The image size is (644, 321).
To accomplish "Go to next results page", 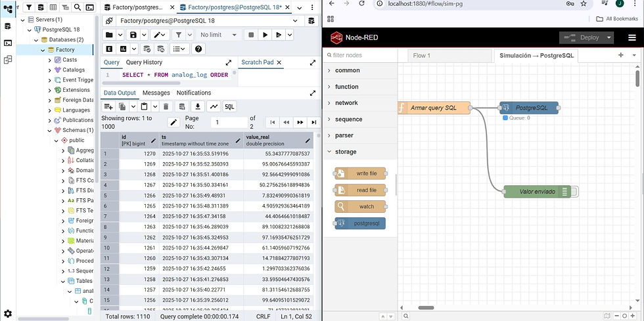I will [300, 122].
